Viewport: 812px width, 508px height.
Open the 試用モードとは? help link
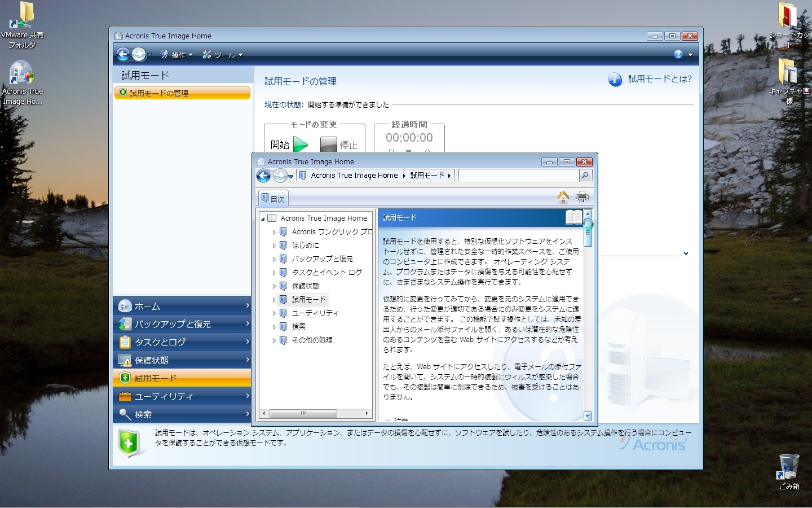tap(660, 79)
